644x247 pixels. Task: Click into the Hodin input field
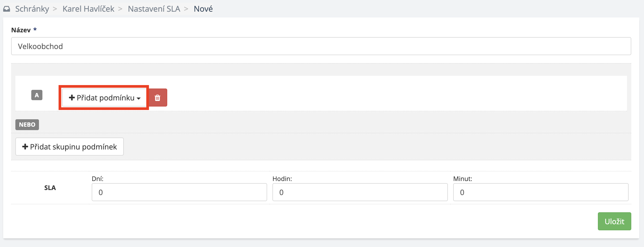[360, 192]
